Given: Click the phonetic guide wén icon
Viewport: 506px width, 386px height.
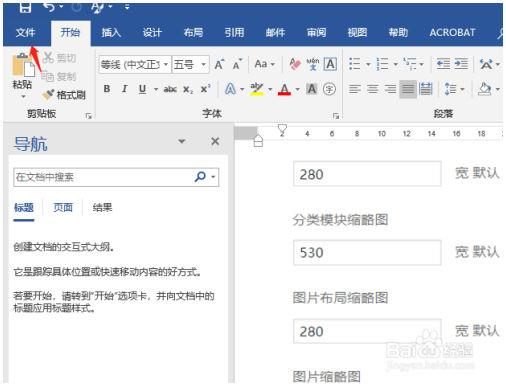Looking at the screenshot, I should (x=313, y=64).
